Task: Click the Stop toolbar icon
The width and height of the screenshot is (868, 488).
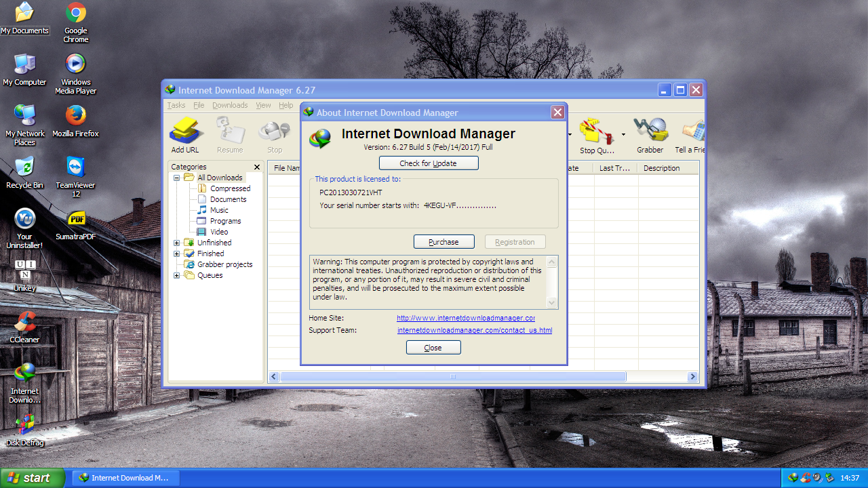Action: pos(275,135)
